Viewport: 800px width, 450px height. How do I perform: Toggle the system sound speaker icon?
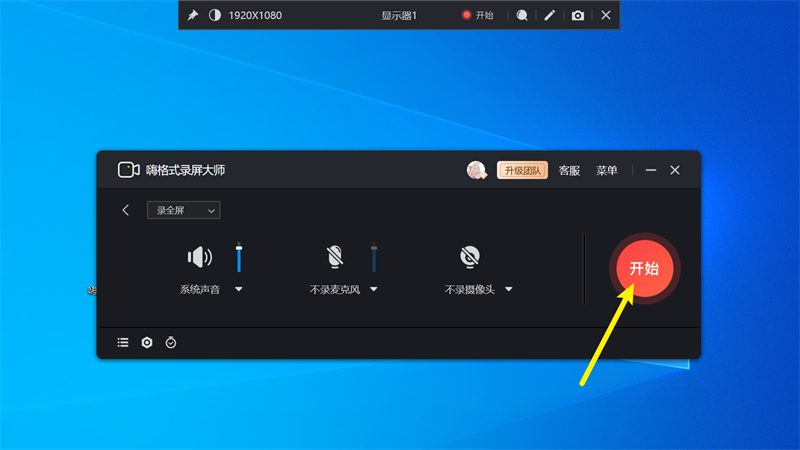(199, 257)
